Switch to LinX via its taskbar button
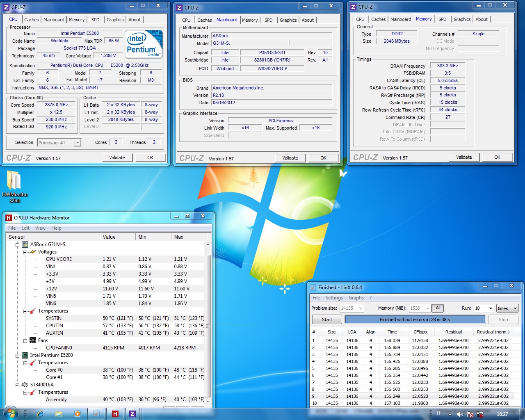The image size is (525, 420). coord(96,414)
